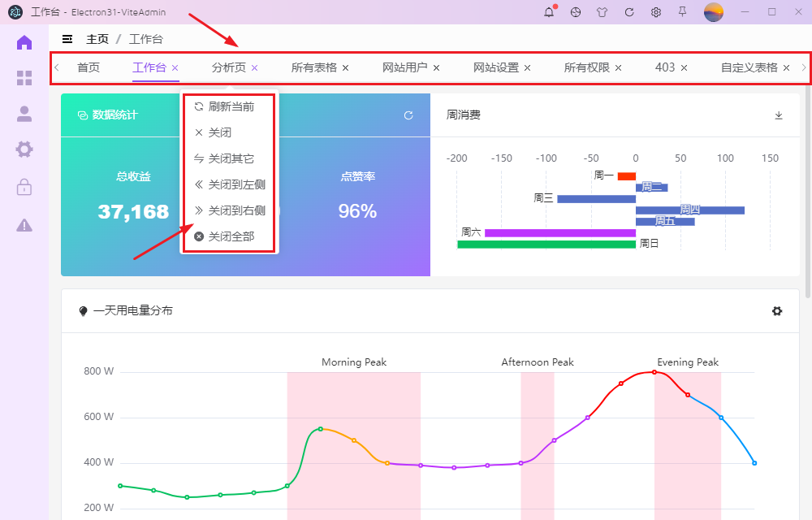
Task: Click the globe language icon in title bar
Action: (x=576, y=12)
